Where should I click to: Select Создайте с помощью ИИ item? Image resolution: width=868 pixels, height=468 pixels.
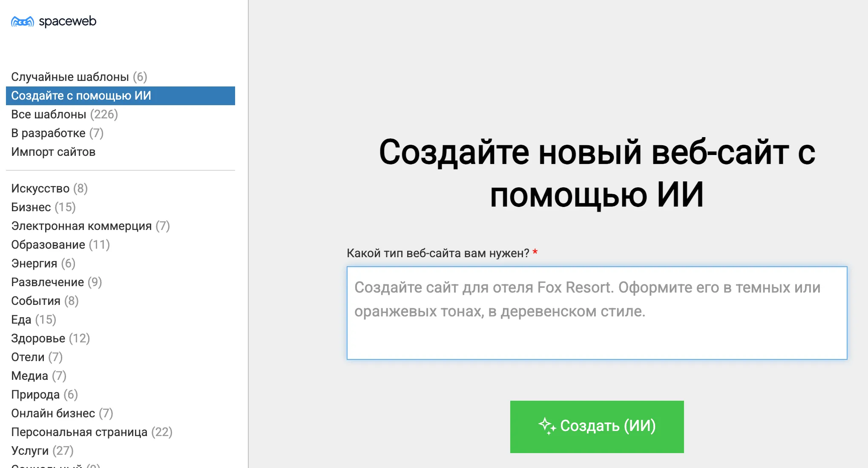point(81,95)
